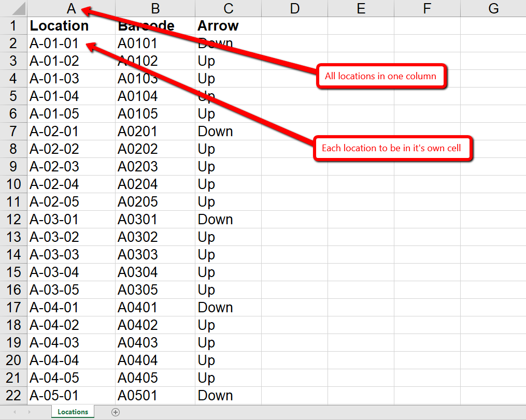Select column E header
This screenshot has width=526, height=420.
tap(361, 8)
